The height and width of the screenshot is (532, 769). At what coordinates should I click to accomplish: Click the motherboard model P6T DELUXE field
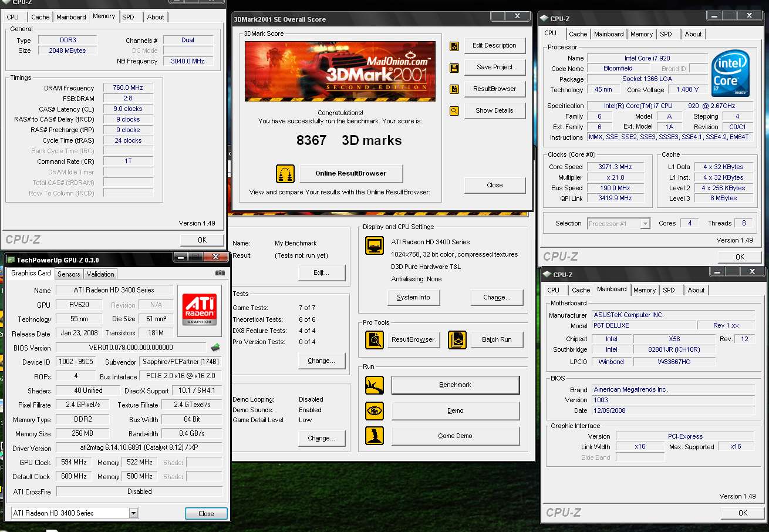click(643, 326)
